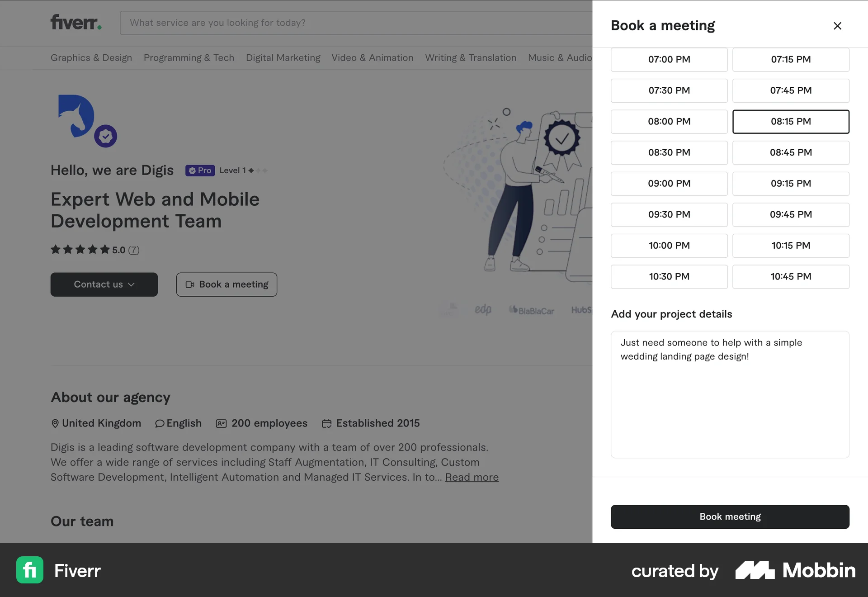Image resolution: width=868 pixels, height=597 pixels.
Task: Click the Pro badge next to Digis
Action: pyautogui.click(x=199, y=171)
